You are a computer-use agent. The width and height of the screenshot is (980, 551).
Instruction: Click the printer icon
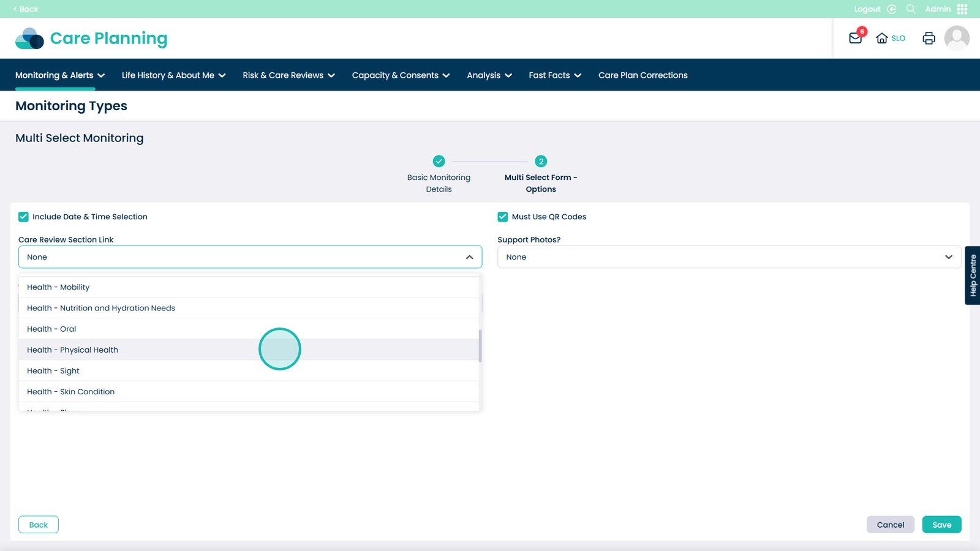click(x=929, y=38)
